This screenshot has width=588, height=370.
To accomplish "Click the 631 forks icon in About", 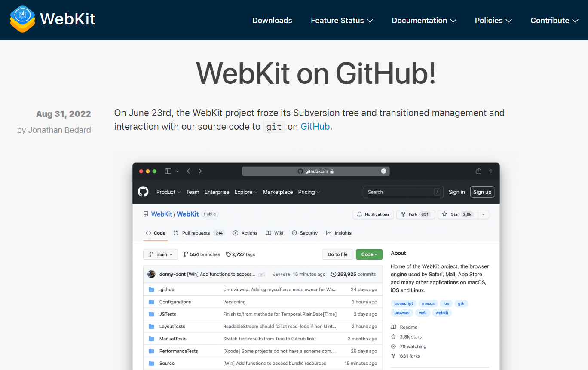I will pos(393,356).
